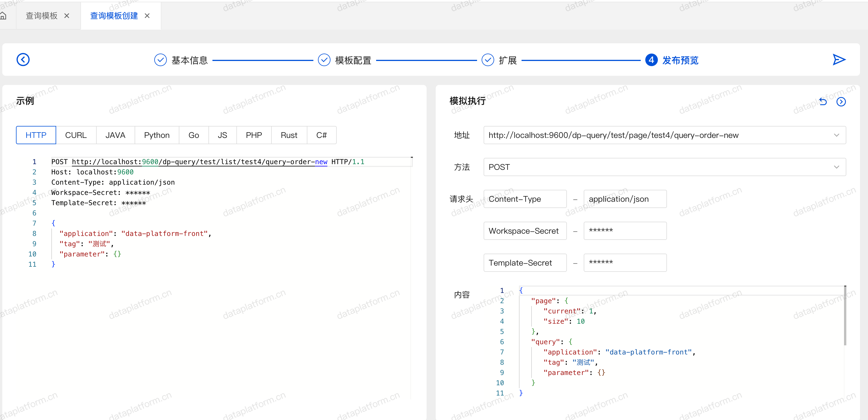
Task: Expand the 地址 URL dropdown
Action: point(836,135)
